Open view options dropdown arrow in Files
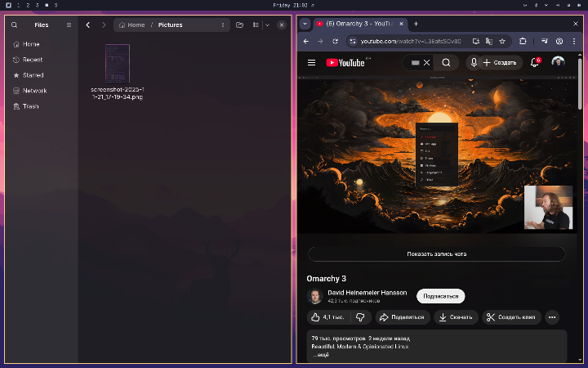This screenshot has width=588, height=368. [x=265, y=25]
